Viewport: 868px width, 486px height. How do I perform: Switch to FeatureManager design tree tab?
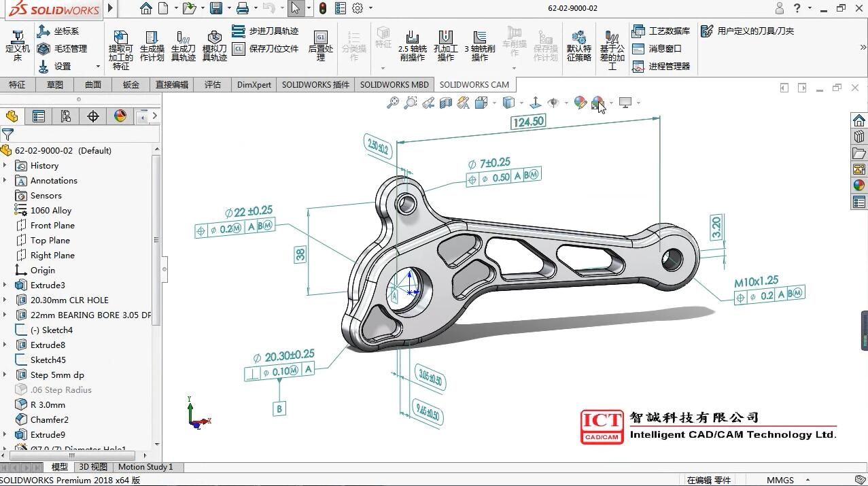coord(12,116)
